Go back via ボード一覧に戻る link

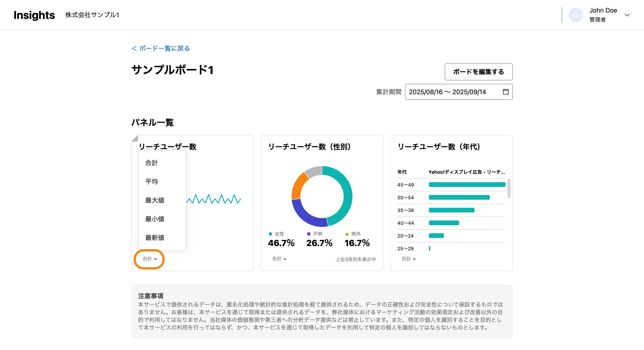(x=161, y=48)
